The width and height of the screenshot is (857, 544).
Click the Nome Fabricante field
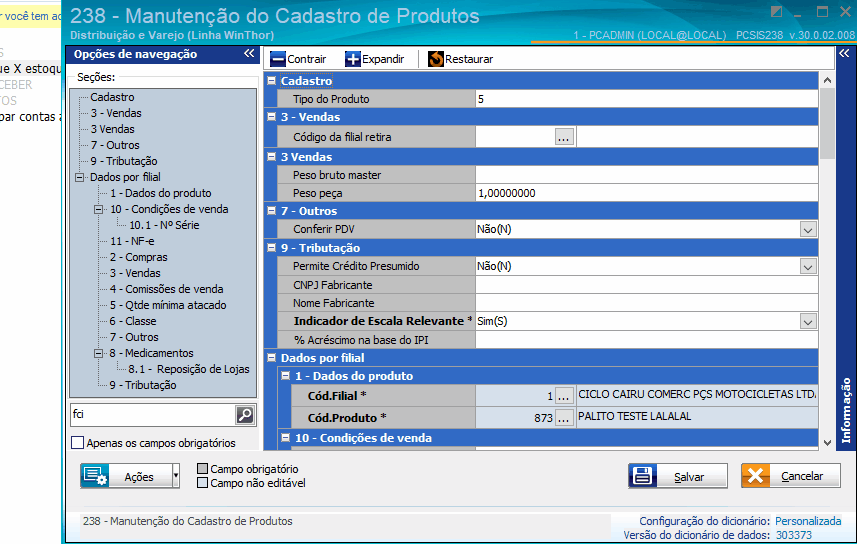[x=647, y=303]
